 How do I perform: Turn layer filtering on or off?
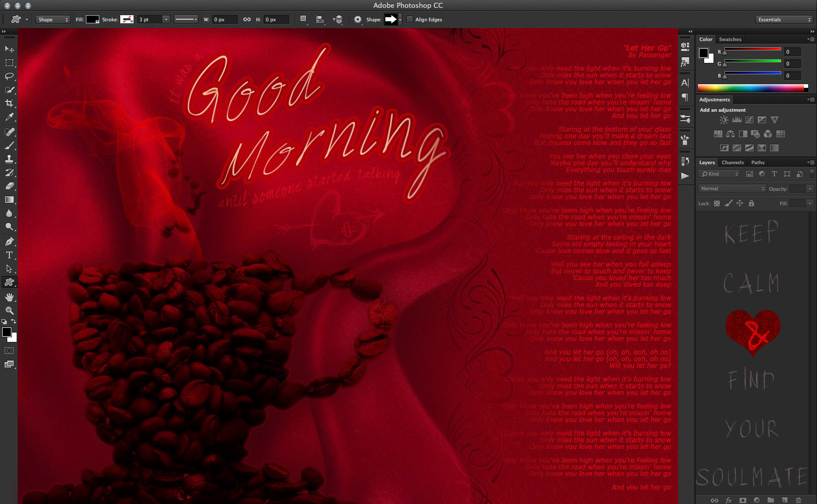(x=812, y=174)
